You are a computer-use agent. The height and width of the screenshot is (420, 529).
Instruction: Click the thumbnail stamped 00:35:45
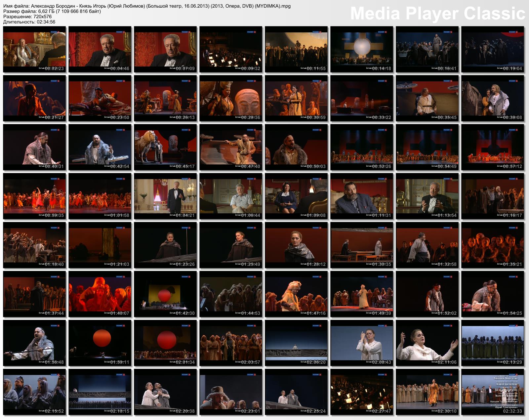[x=427, y=99]
